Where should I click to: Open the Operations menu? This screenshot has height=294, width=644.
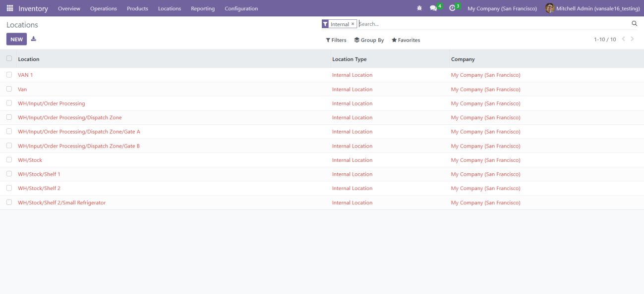(104, 8)
